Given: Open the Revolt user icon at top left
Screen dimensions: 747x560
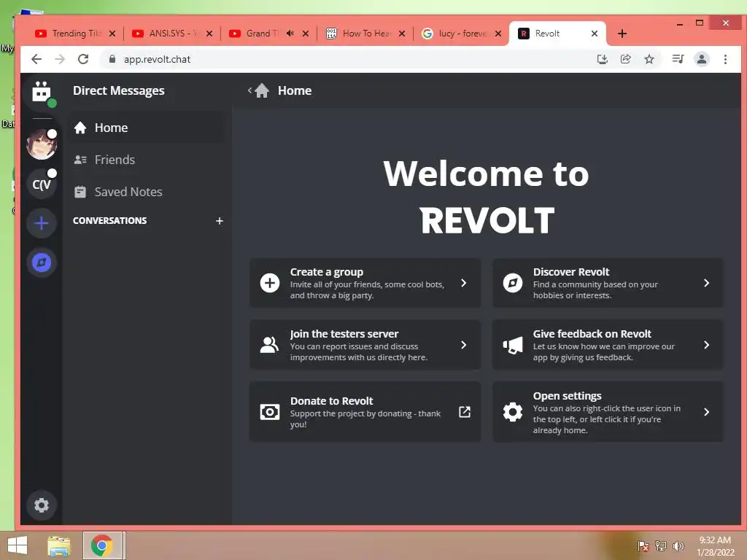Looking at the screenshot, I should tap(42, 92).
